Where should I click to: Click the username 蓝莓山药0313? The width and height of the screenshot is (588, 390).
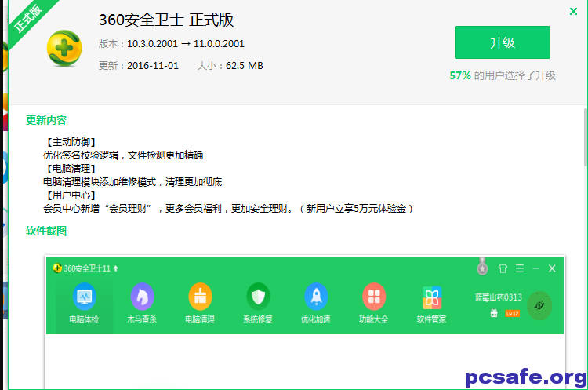click(x=498, y=297)
